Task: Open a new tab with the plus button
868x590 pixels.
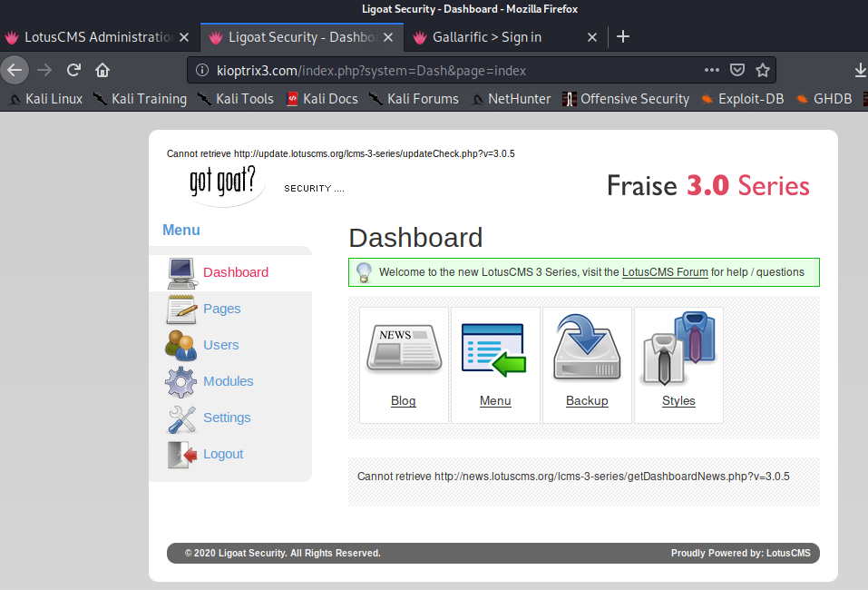Action: (623, 36)
